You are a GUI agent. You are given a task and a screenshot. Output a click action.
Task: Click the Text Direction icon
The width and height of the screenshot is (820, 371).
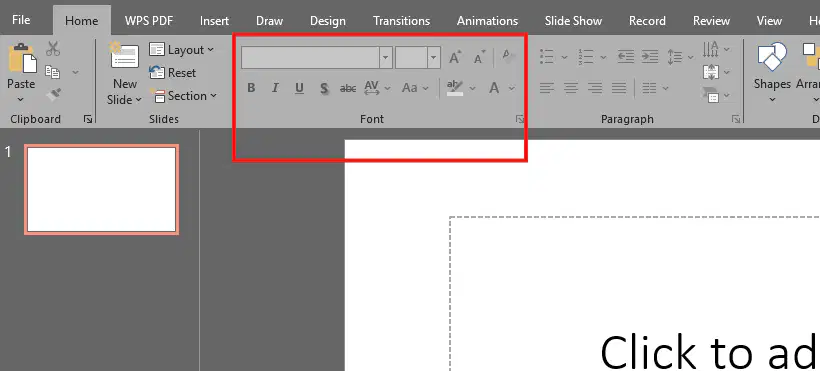pos(711,49)
